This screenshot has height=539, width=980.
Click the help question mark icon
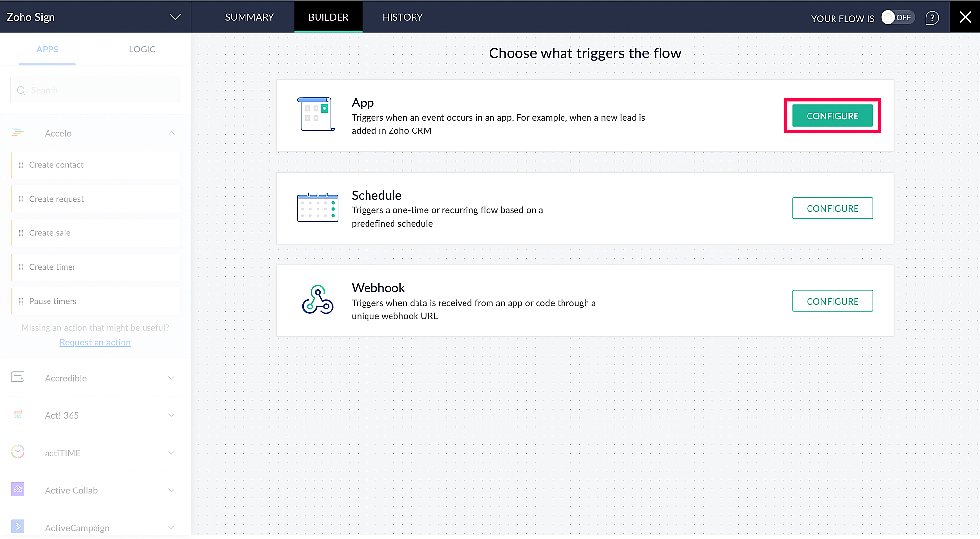coord(932,18)
